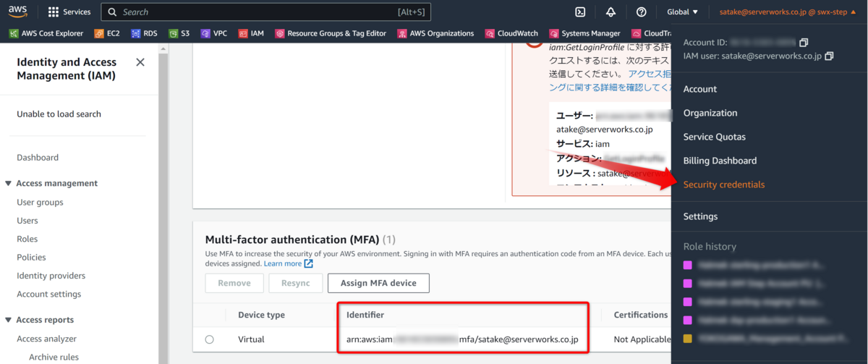Open Resource Groups & Tag Editor bookmark
Viewport: 868px width, 364px height.
pyautogui.click(x=331, y=33)
